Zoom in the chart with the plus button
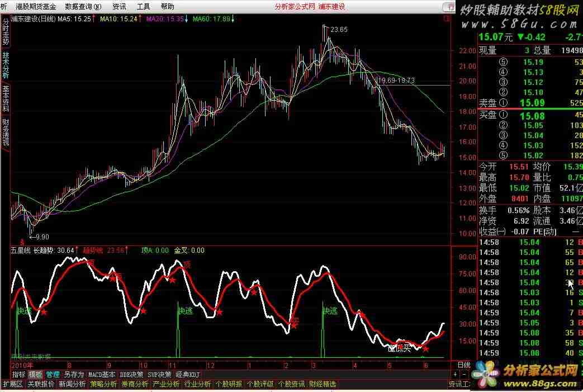Screen dimensions: 583x392 pos(456,375)
